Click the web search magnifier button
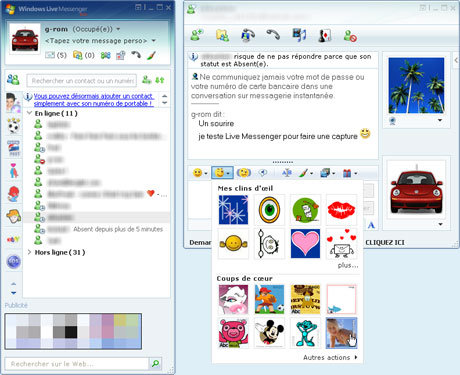460x375 pixels. pos(155,364)
